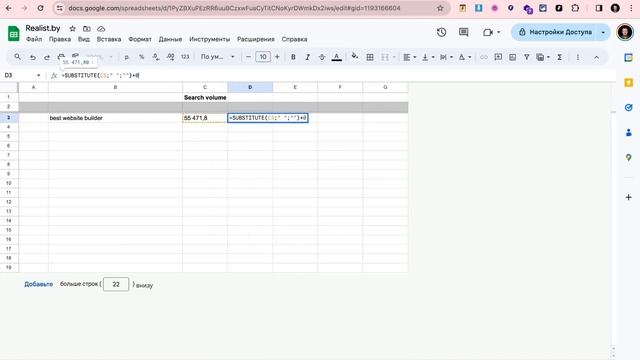640x360 pixels.
Task: View cloud save status icon
Action: pyautogui.click(x=101, y=29)
